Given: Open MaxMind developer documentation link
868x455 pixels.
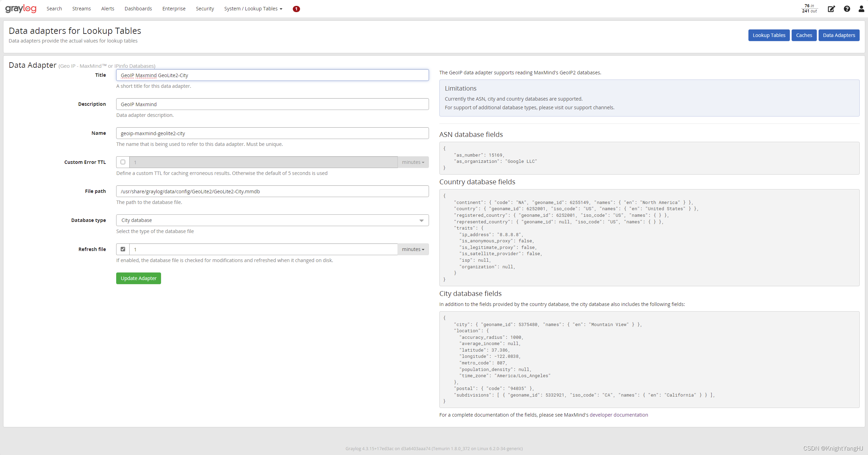Looking at the screenshot, I should pos(619,415).
